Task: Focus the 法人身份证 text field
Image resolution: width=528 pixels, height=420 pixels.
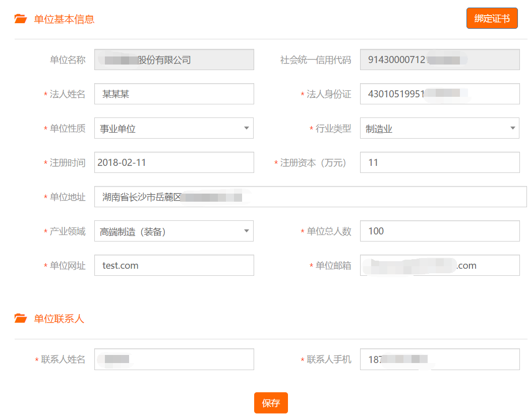Action: (439, 94)
